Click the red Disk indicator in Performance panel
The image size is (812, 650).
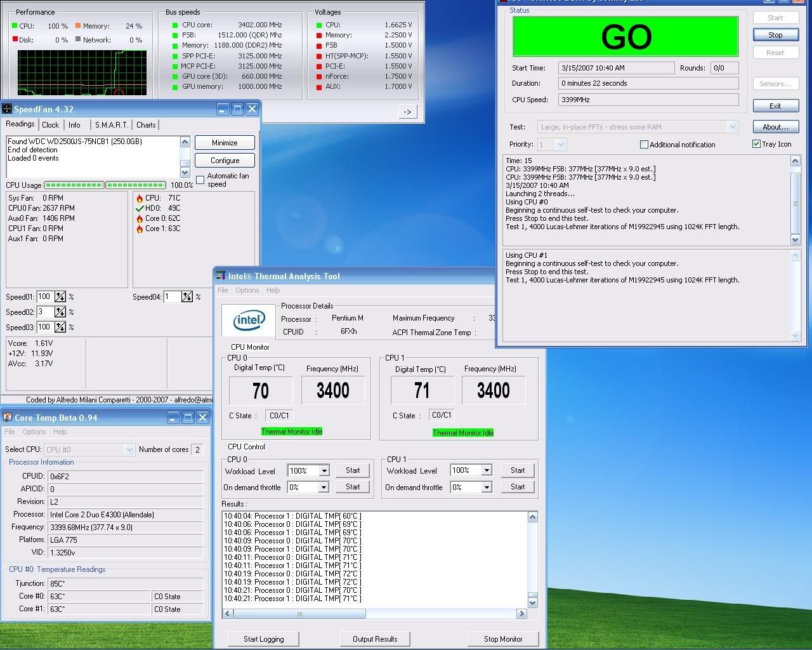pyautogui.click(x=14, y=39)
